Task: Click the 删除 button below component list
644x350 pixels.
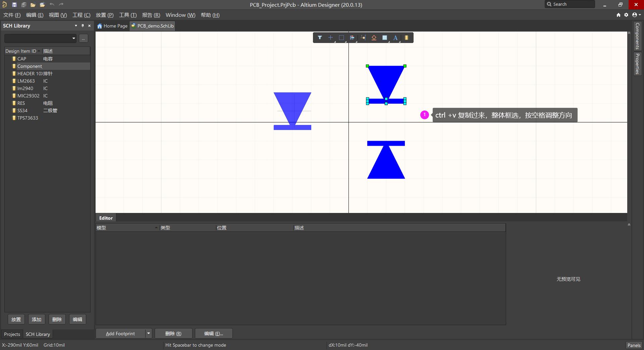Action: (x=57, y=319)
